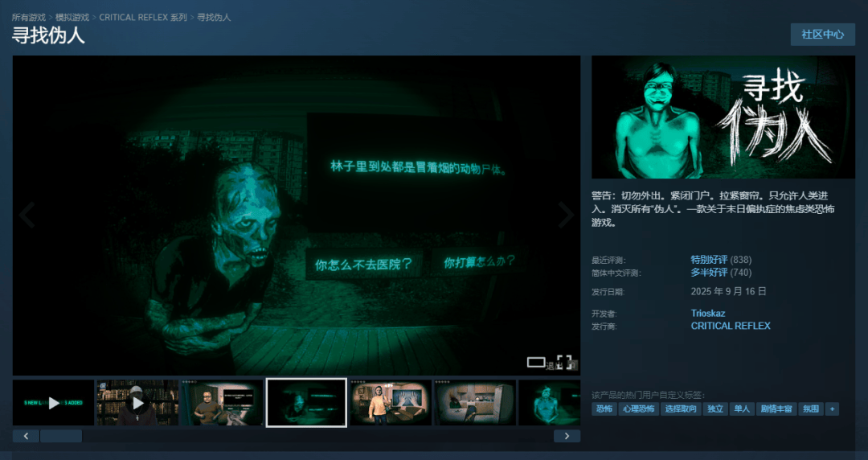Click the 寻找伪人 breadcrumb link
The height and width of the screenshot is (460, 868).
(x=214, y=17)
